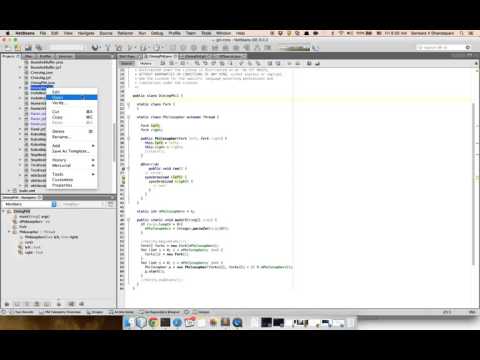This screenshot has height=360, width=480.
Task: Click the Save All toolbar icon
Action: [39, 48]
